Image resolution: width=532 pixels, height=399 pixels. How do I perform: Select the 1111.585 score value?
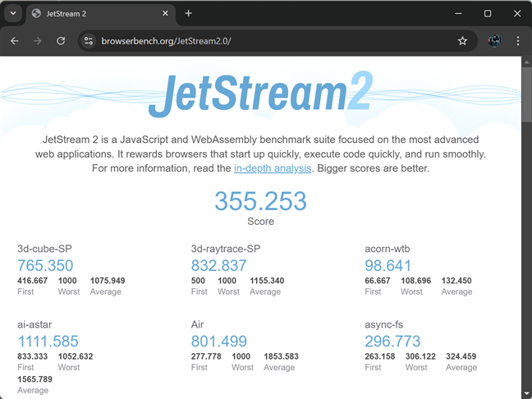48,341
